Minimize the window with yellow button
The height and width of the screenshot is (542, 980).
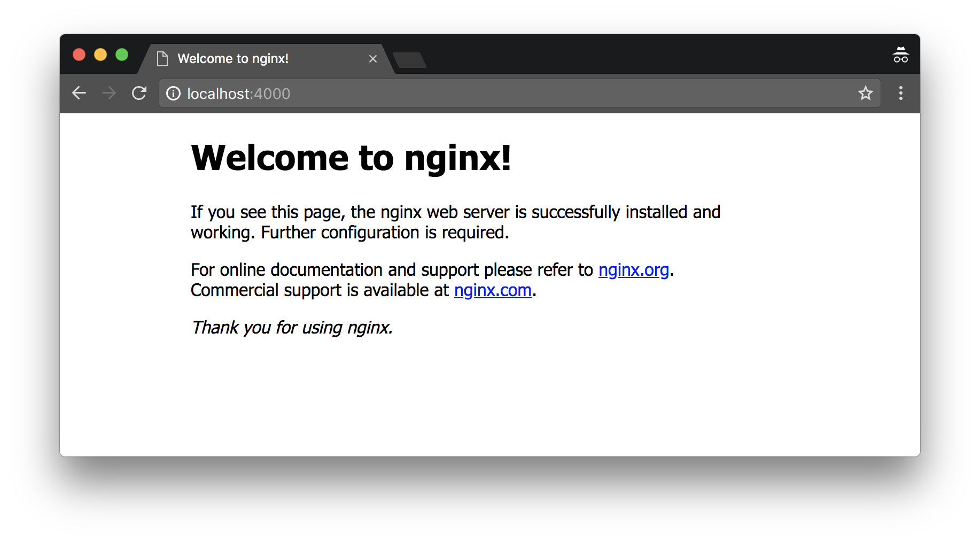[100, 55]
